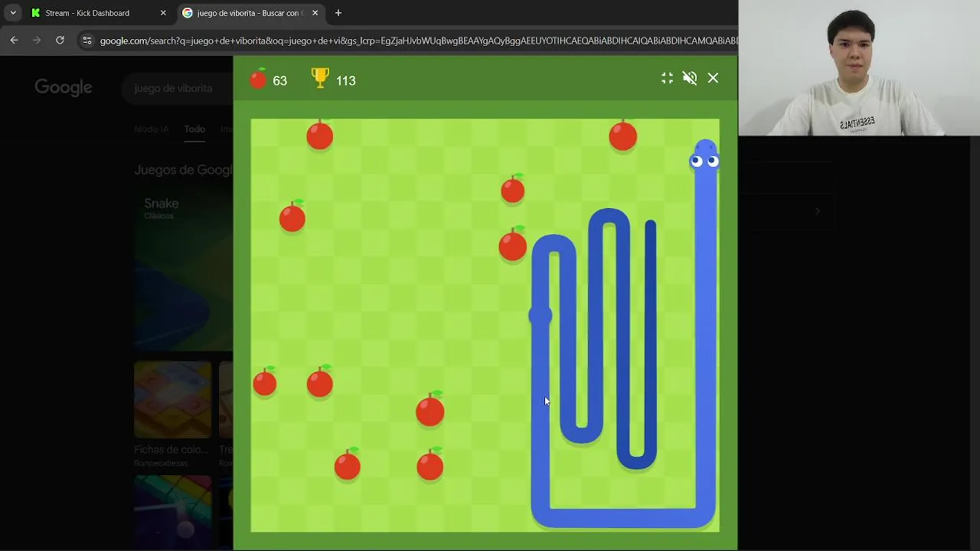
Task: Select the Todo search filter tab
Action: pos(194,129)
